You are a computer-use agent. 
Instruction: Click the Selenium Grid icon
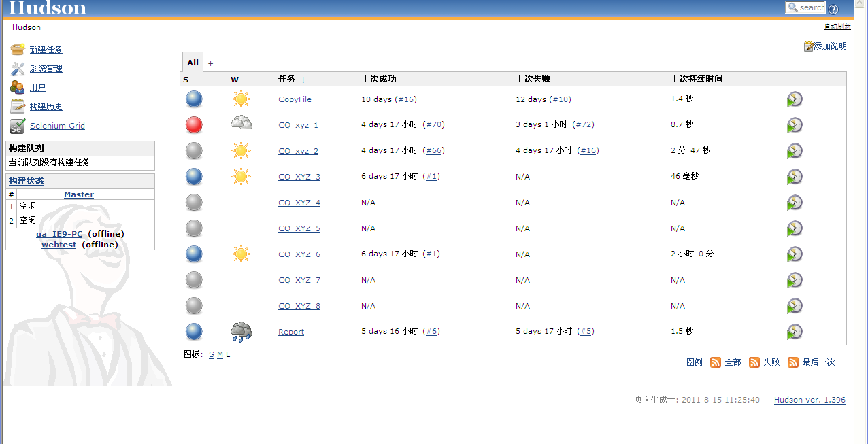tap(18, 126)
